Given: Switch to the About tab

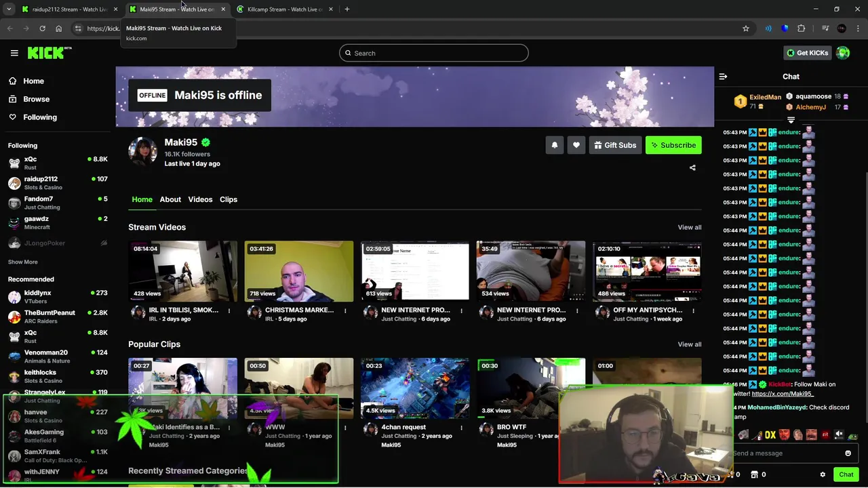Looking at the screenshot, I should coord(170,199).
